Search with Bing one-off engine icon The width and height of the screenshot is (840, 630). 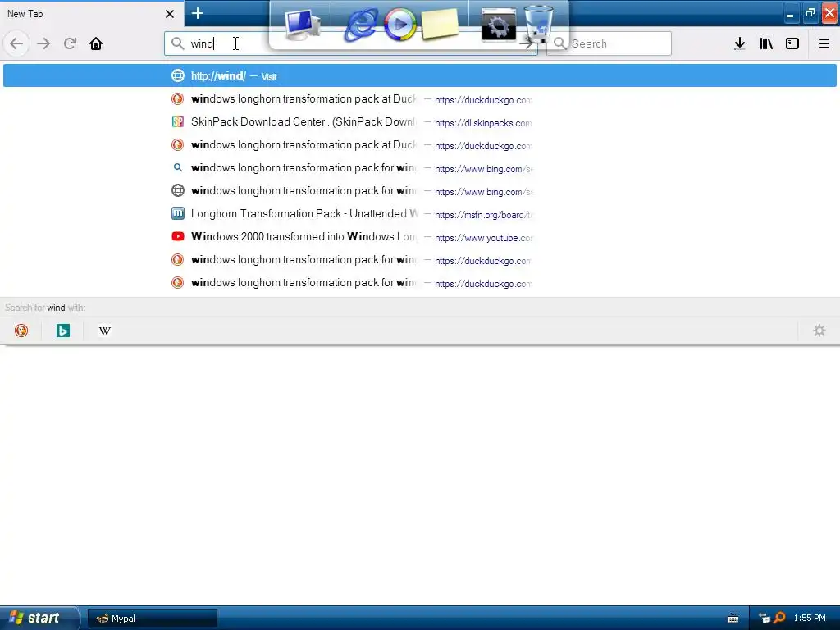tap(62, 331)
